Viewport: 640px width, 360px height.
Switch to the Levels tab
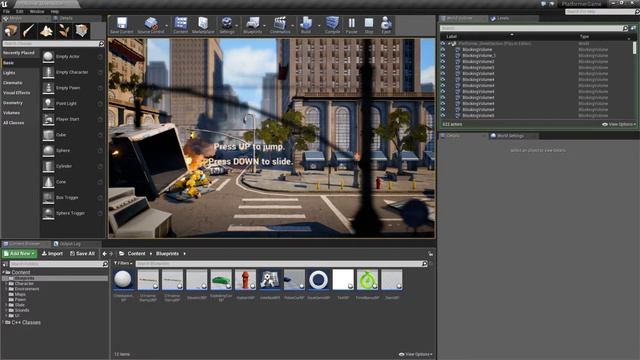pyautogui.click(x=513, y=18)
